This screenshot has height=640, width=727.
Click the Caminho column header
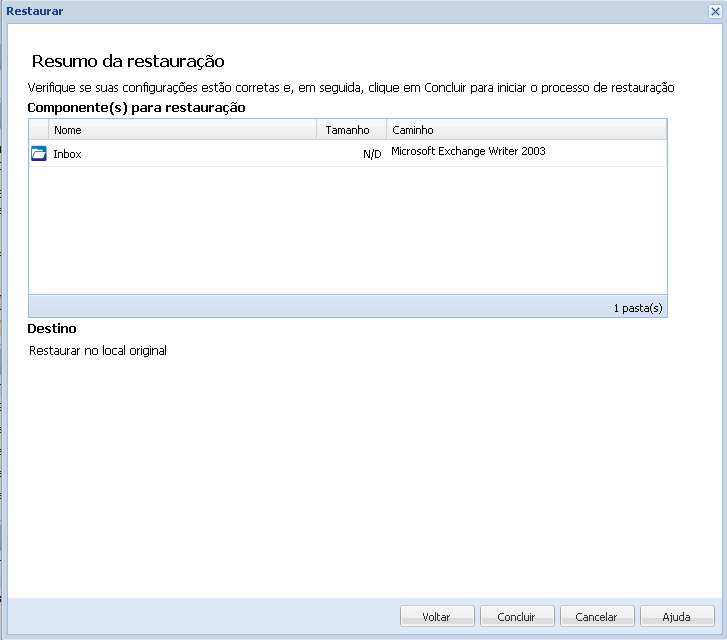(x=526, y=130)
